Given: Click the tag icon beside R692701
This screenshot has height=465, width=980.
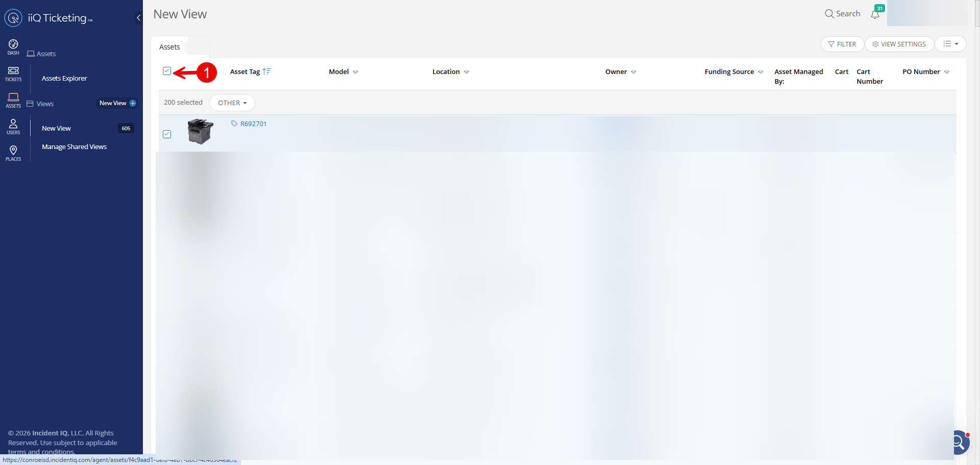Looking at the screenshot, I should click(x=234, y=124).
